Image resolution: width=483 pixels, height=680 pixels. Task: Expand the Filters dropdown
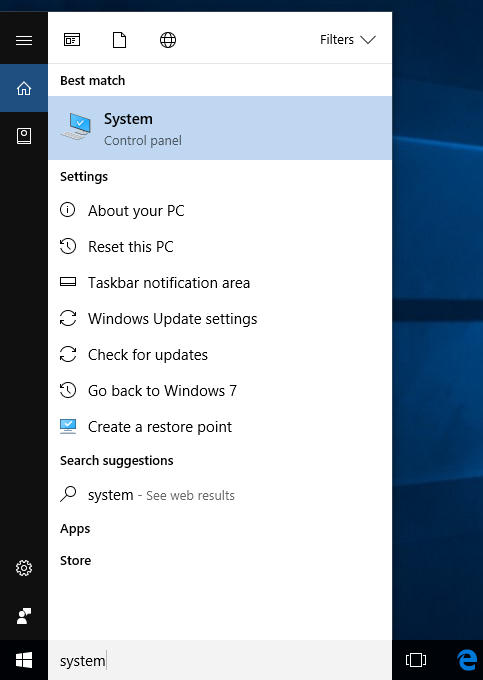[x=348, y=40]
